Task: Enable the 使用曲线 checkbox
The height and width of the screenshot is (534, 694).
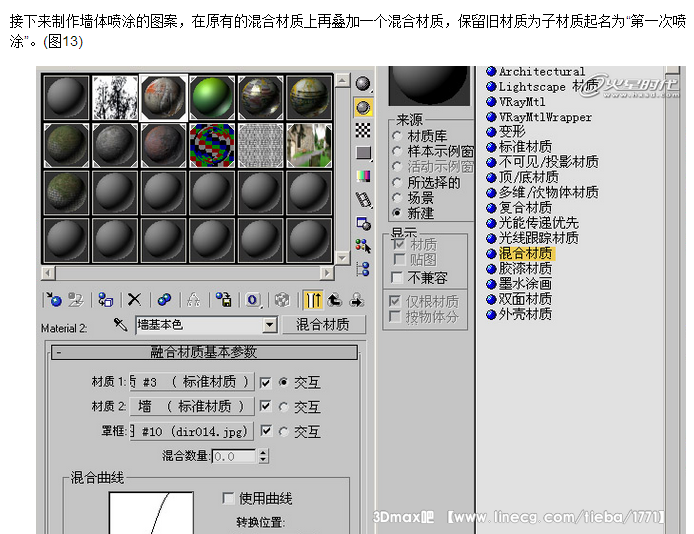Action: click(228, 499)
